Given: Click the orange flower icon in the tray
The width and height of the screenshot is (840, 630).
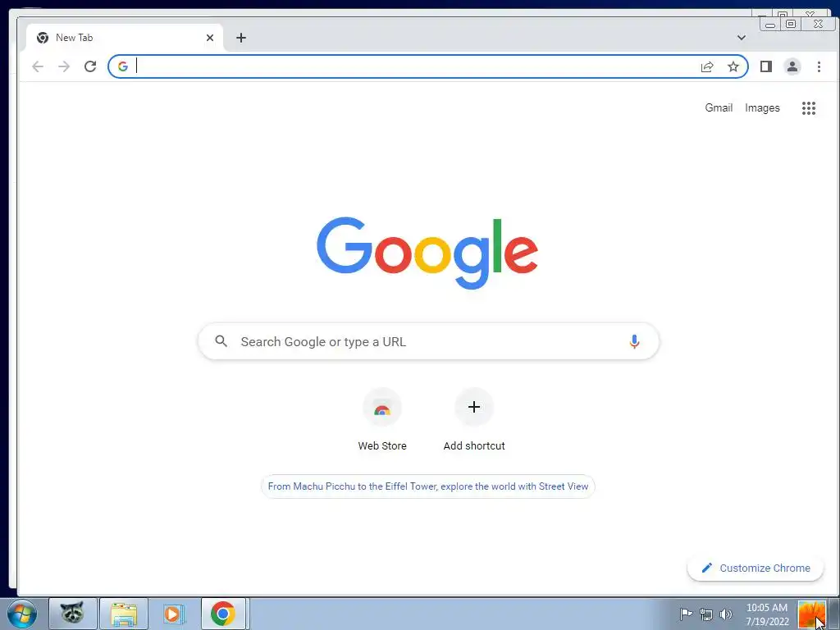Looking at the screenshot, I should 811,614.
